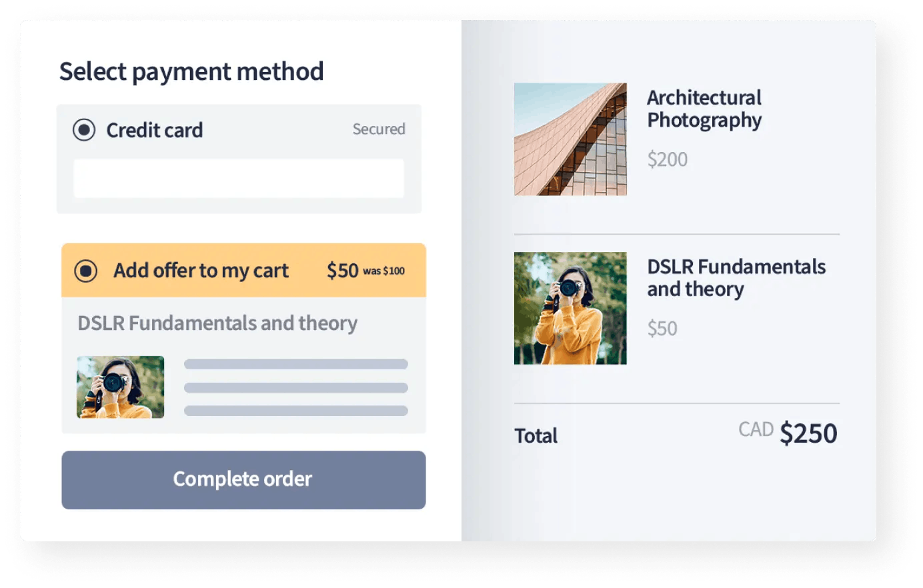
Task: Click the Complete order button
Action: 243,480
